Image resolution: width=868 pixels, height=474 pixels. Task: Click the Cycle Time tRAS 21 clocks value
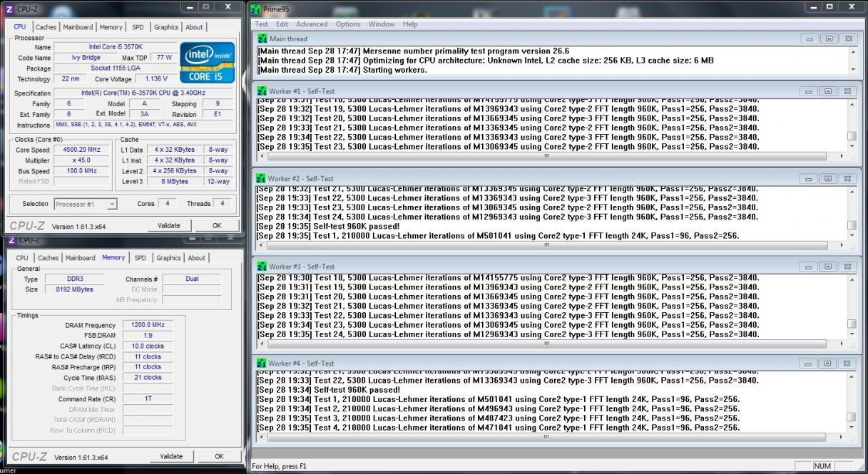click(148, 378)
